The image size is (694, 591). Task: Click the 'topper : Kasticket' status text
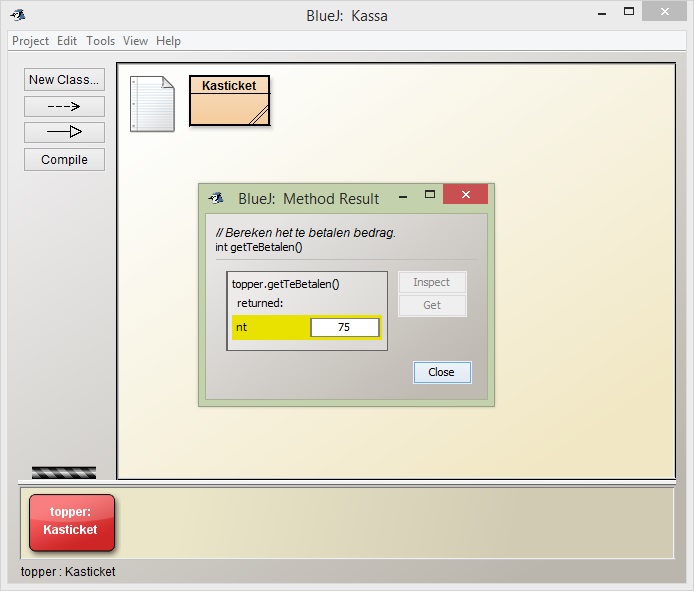tap(68, 572)
